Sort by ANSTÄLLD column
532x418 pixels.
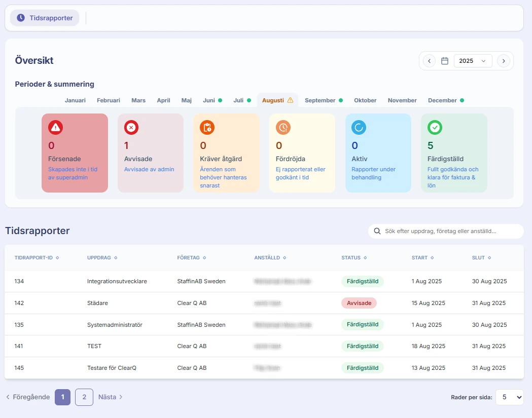tap(270, 258)
